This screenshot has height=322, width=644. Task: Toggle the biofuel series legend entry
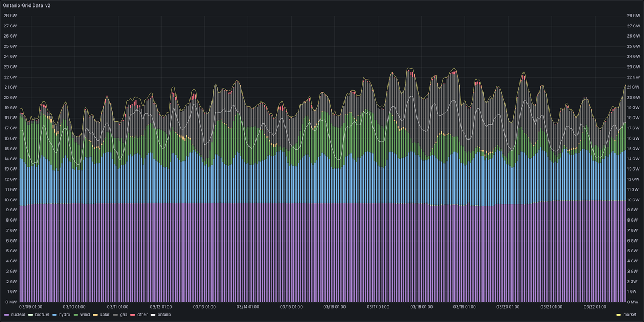pos(42,314)
